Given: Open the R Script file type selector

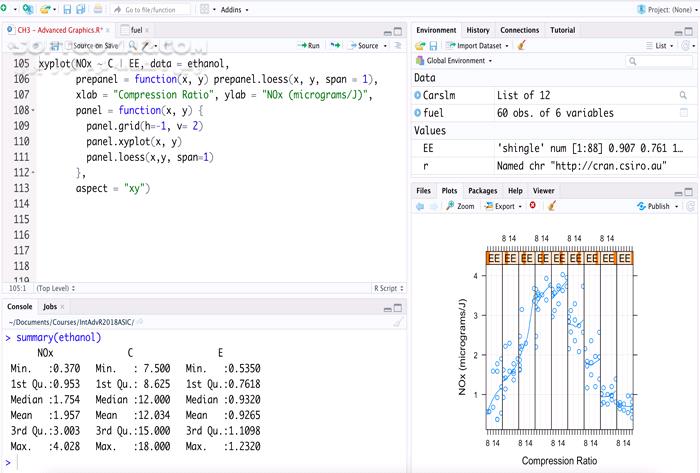Looking at the screenshot, I should click(389, 288).
